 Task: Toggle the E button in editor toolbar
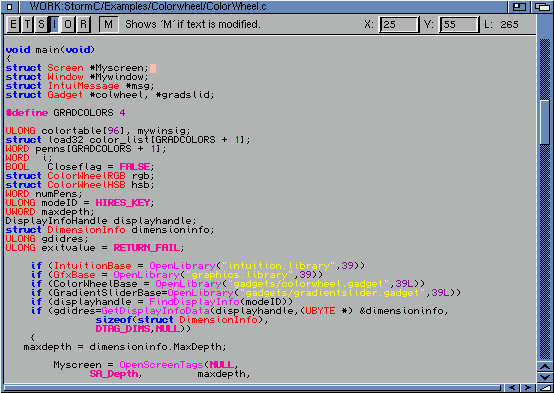pyautogui.click(x=13, y=24)
